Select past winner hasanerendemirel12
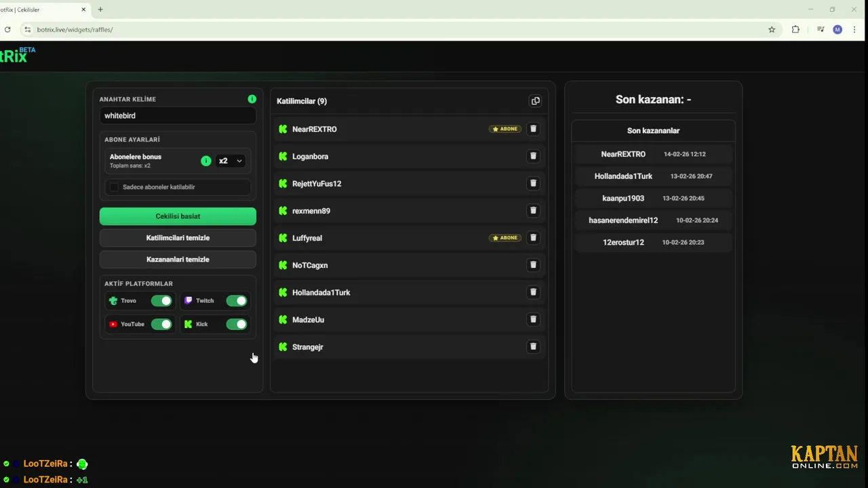Image resolution: width=868 pixels, height=488 pixels. click(623, 220)
